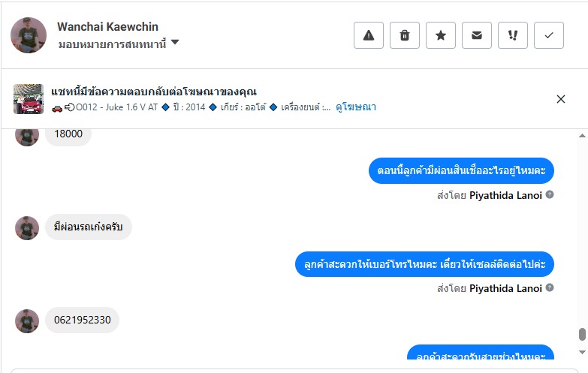The width and height of the screenshot is (588, 373).
Task: Click the มีผ่อนรถเก่งครับ message bubble
Action: coord(89,227)
